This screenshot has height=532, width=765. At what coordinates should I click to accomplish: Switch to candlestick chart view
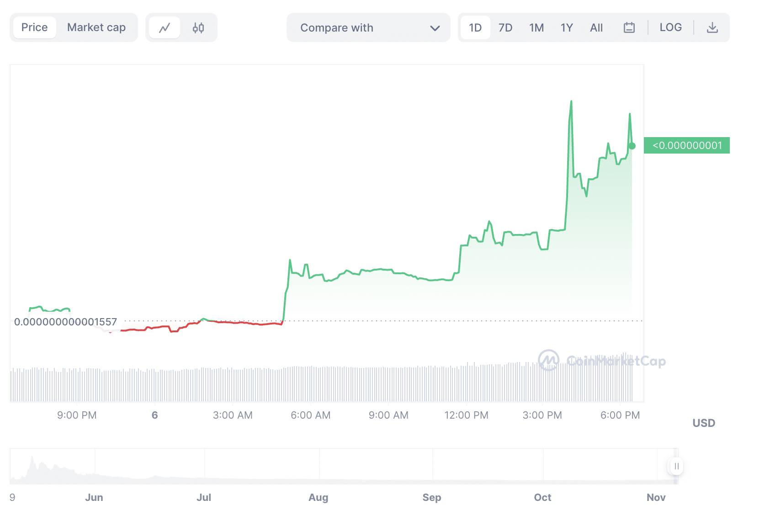click(198, 28)
